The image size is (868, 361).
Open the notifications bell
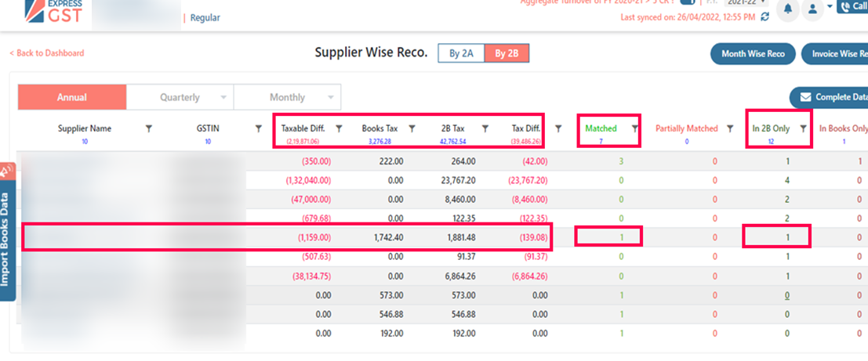(788, 9)
